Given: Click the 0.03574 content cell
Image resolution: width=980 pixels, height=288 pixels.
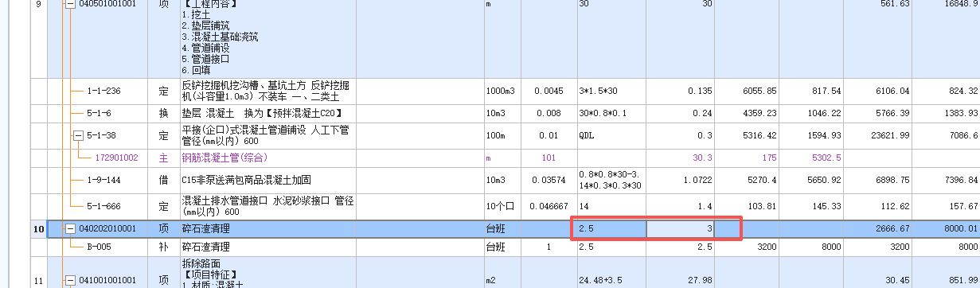Looking at the screenshot, I should [x=549, y=181].
